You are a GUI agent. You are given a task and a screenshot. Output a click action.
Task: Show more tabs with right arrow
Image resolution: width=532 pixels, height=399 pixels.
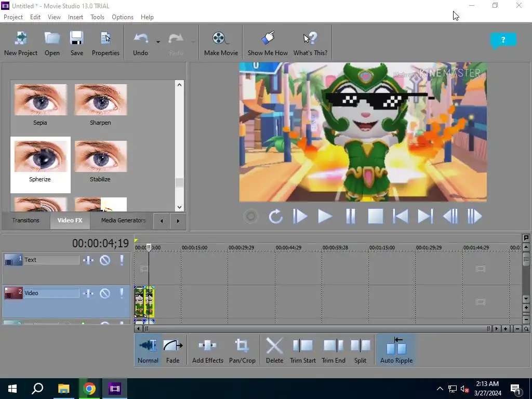(x=178, y=221)
